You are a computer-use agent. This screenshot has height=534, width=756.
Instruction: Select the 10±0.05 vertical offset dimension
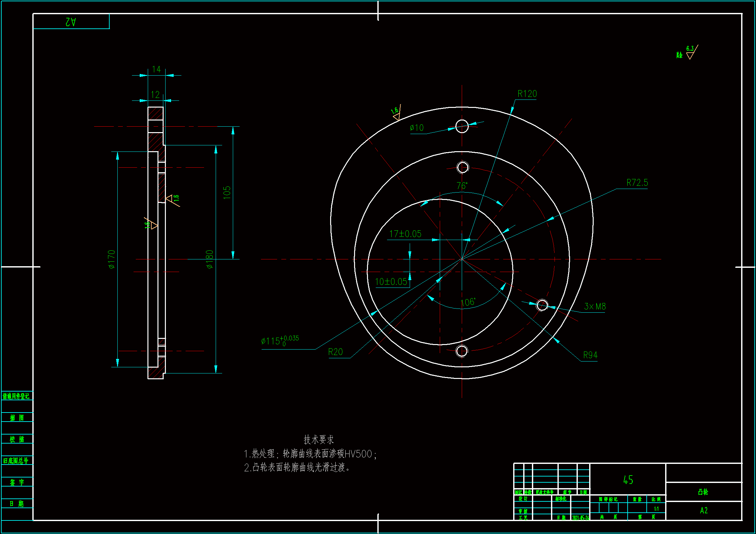click(x=391, y=282)
